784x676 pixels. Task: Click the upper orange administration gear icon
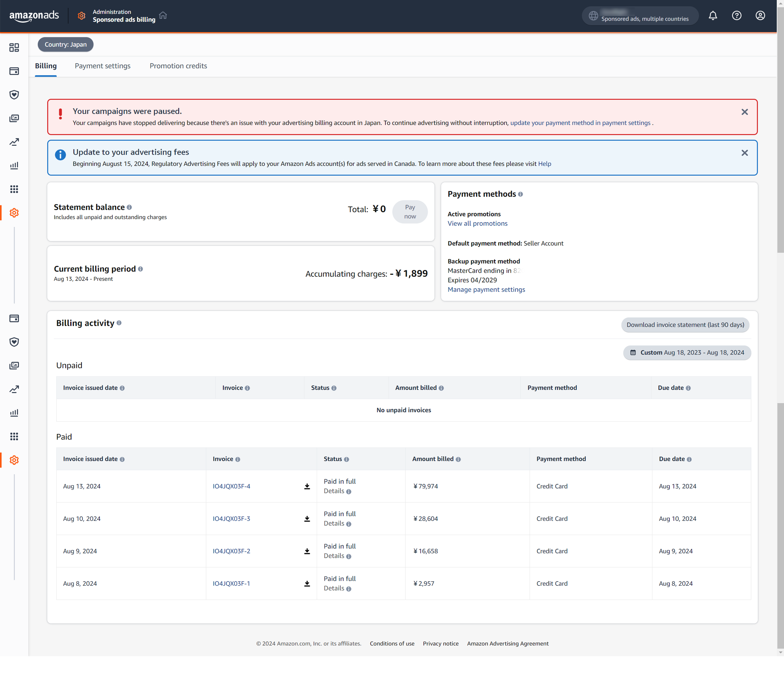[x=14, y=213]
